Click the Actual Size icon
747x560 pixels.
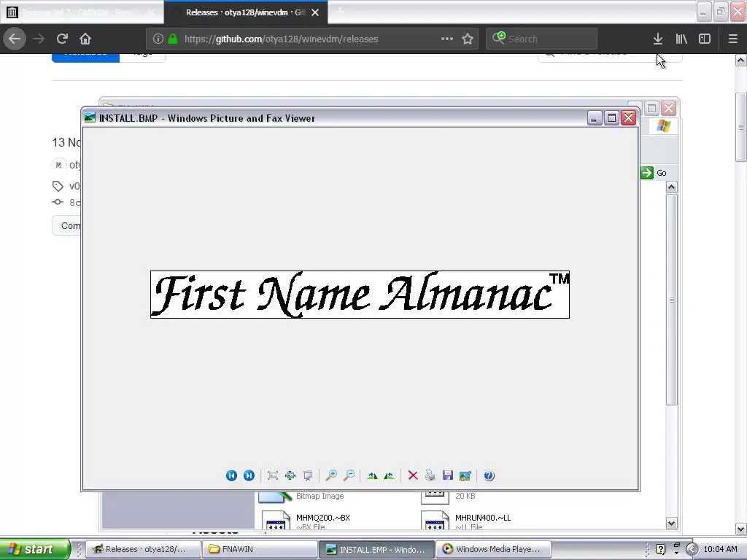click(290, 475)
